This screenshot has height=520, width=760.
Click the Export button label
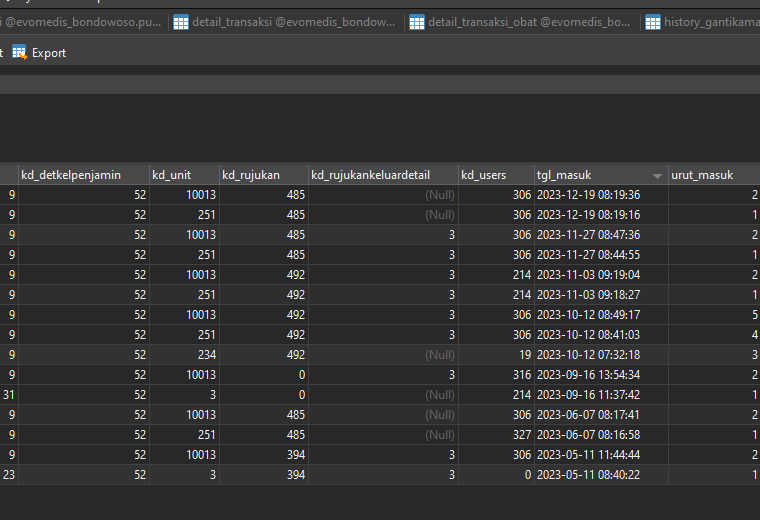49,53
